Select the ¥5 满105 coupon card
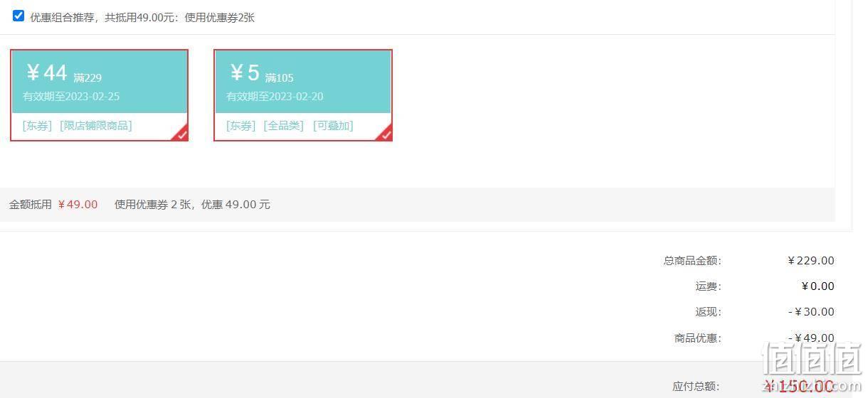Image resolution: width=868 pixels, height=398 pixels. coord(303,95)
